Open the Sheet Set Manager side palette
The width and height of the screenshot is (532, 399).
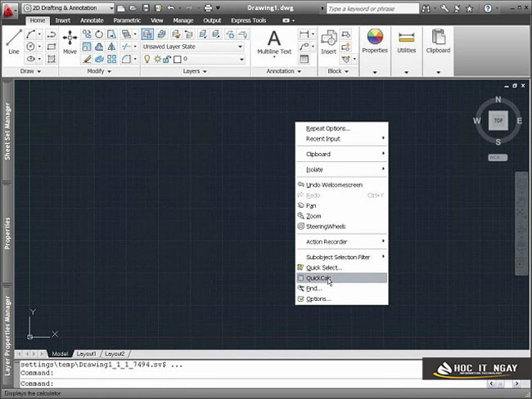click(x=7, y=131)
